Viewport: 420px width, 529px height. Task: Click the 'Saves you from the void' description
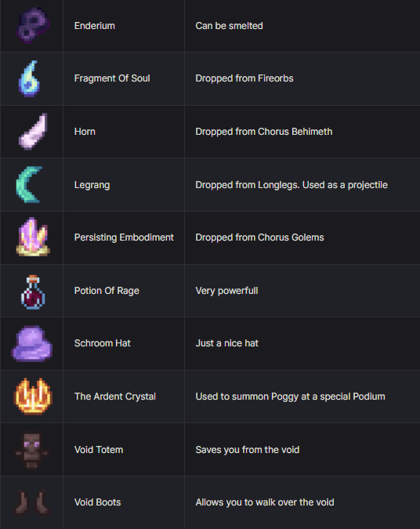coord(248,450)
